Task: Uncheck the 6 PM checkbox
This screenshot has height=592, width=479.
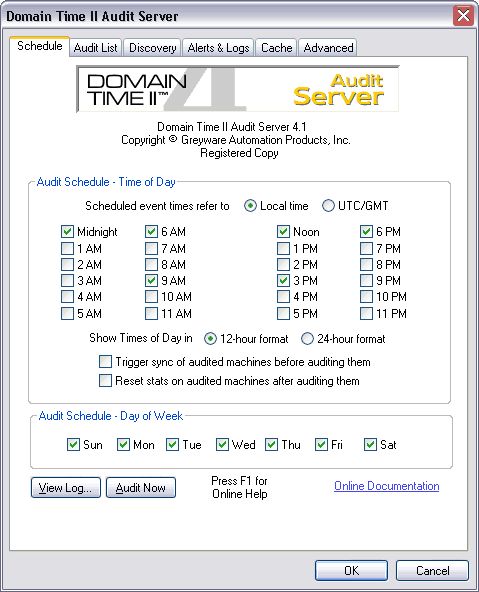Action: [366, 231]
